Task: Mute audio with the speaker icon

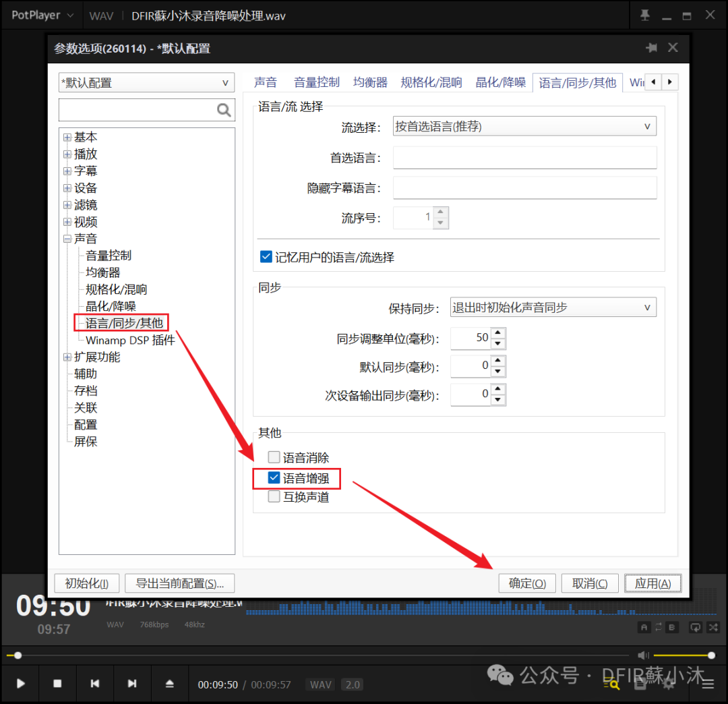Action: [643, 655]
